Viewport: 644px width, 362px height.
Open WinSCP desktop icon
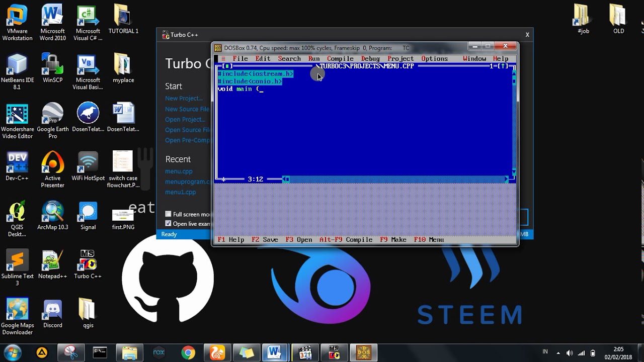tap(52, 68)
